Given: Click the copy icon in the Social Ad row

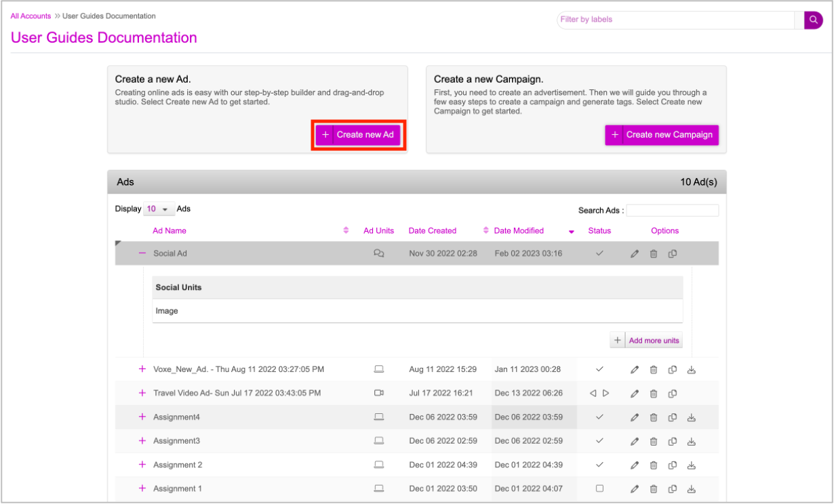Looking at the screenshot, I should point(673,254).
